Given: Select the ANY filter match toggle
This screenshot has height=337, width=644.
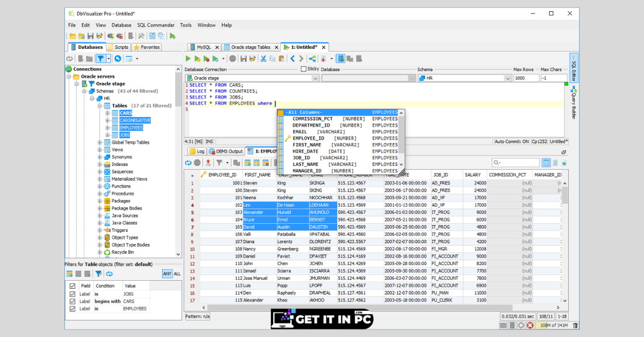Looking at the screenshot, I should (167, 274).
